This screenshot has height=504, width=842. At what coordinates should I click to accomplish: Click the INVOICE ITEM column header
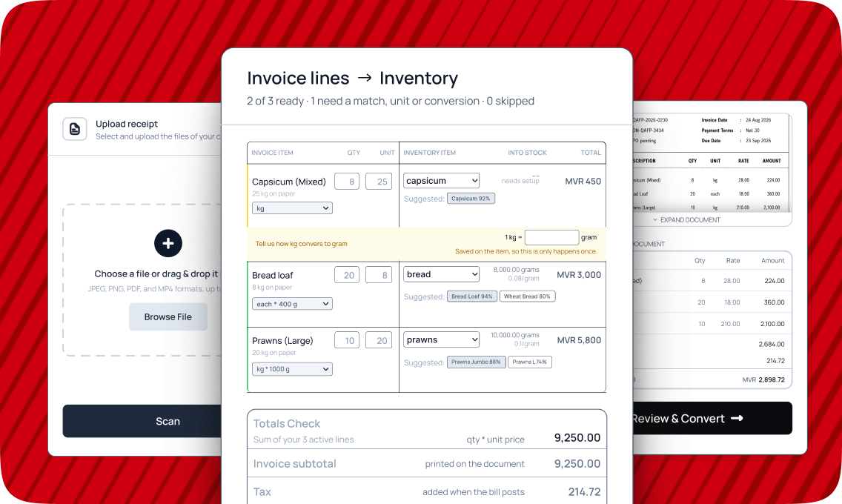point(272,153)
